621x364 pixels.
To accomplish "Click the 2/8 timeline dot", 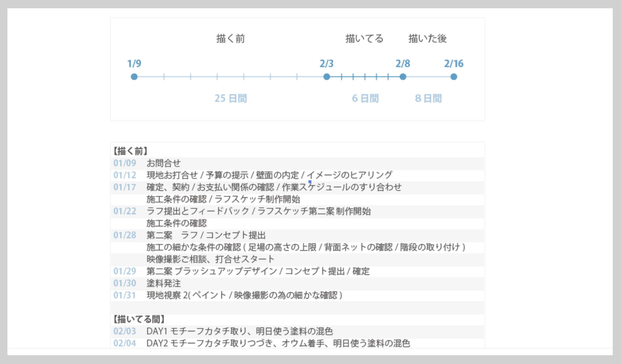I will [x=403, y=77].
